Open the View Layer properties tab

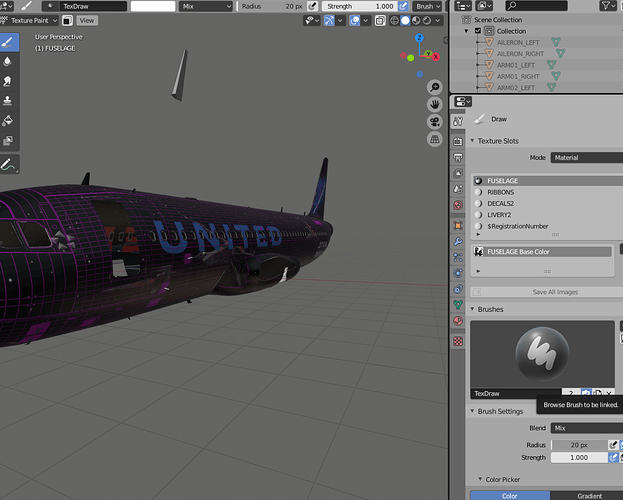[x=458, y=173]
